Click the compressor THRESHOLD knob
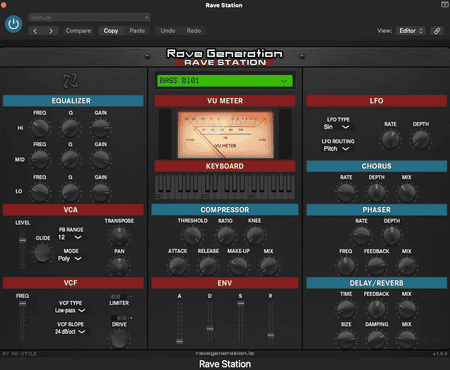 193,236
